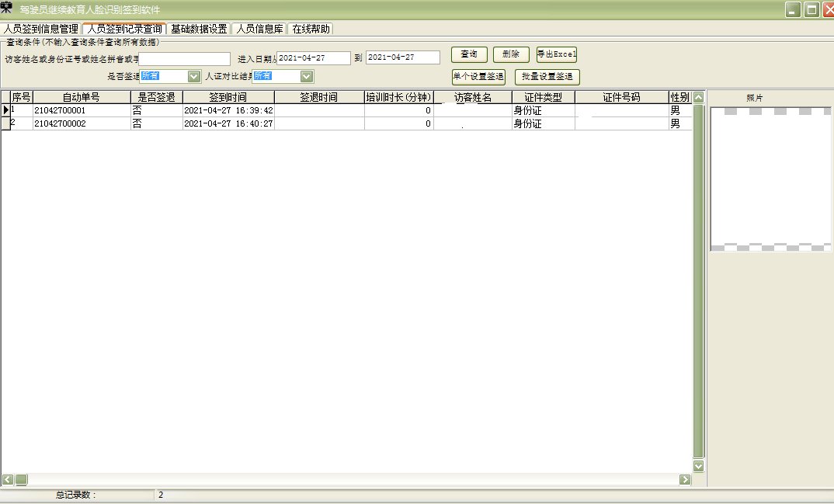Click the 导出Excel button
This screenshot has height=504, width=834.
click(x=556, y=54)
